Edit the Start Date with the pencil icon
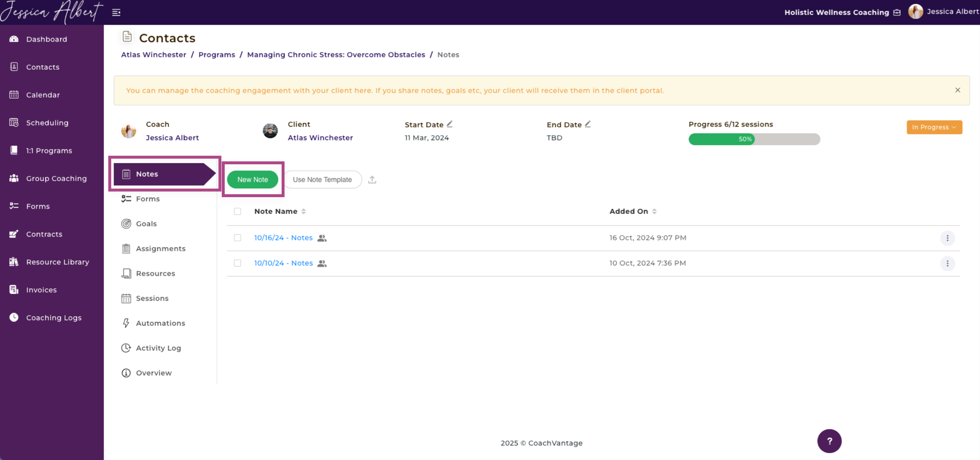 (x=450, y=124)
